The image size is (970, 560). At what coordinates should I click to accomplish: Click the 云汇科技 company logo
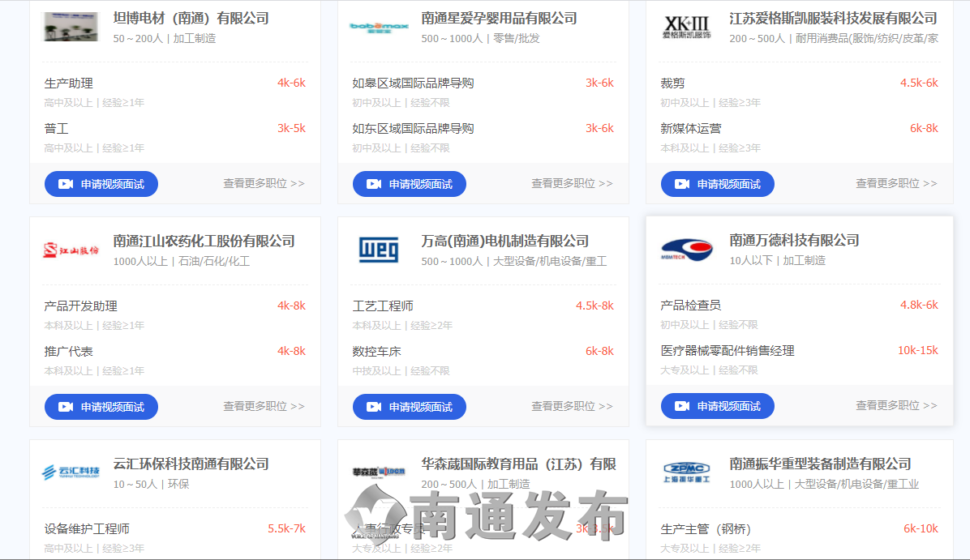point(71,472)
